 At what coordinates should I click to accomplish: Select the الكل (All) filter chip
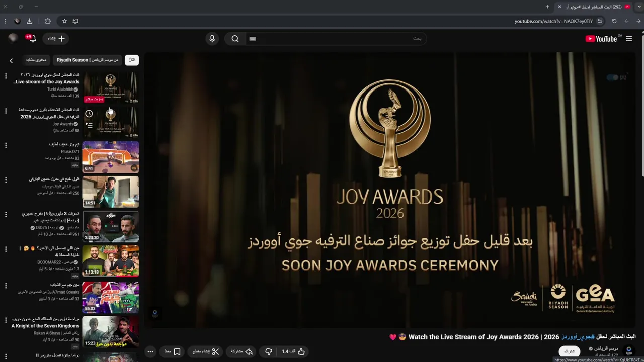(132, 60)
